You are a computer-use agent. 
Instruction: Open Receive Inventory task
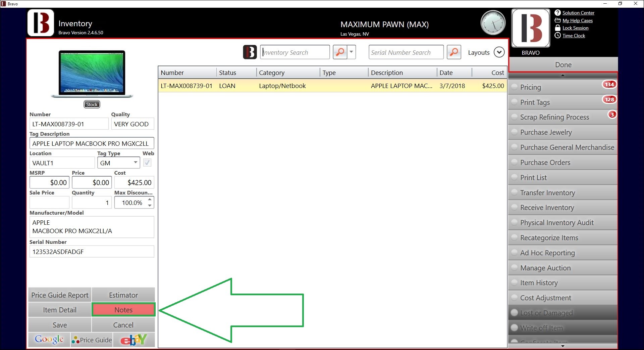point(563,208)
